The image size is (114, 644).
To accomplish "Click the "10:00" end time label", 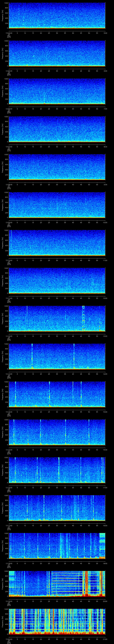I will click(105, 223).
